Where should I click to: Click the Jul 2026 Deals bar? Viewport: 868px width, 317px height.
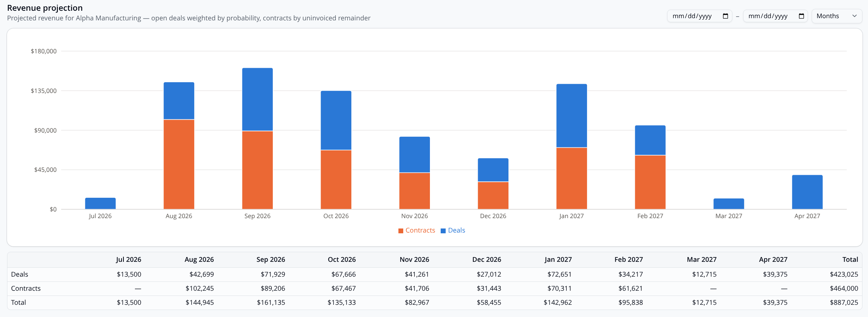coord(100,203)
